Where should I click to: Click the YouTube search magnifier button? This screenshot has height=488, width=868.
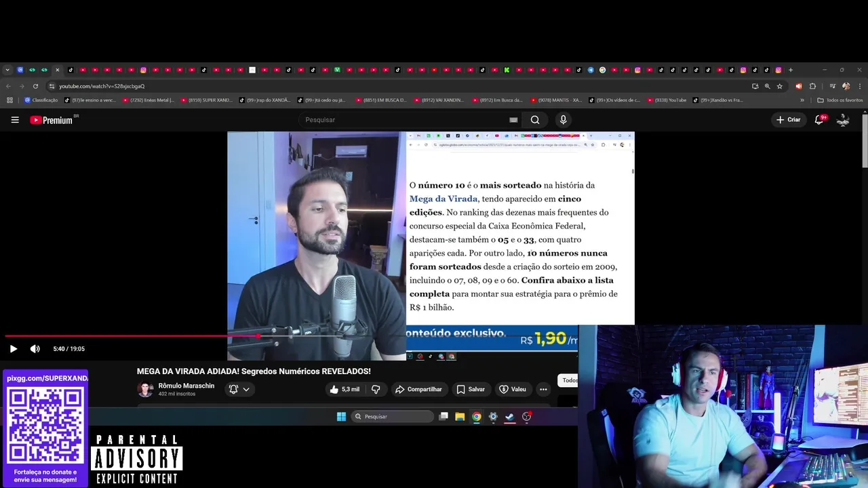pos(535,120)
